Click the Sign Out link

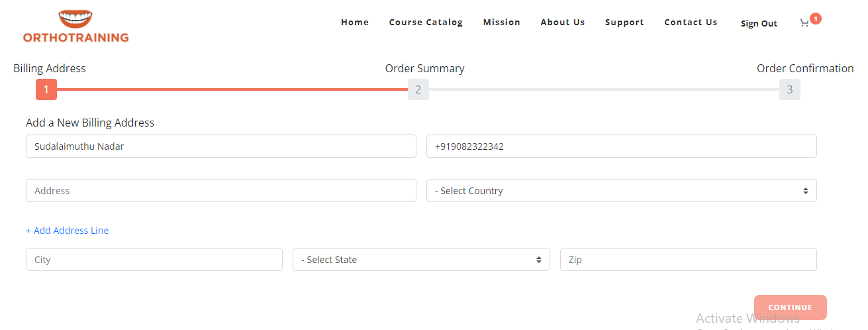click(759, 24)
